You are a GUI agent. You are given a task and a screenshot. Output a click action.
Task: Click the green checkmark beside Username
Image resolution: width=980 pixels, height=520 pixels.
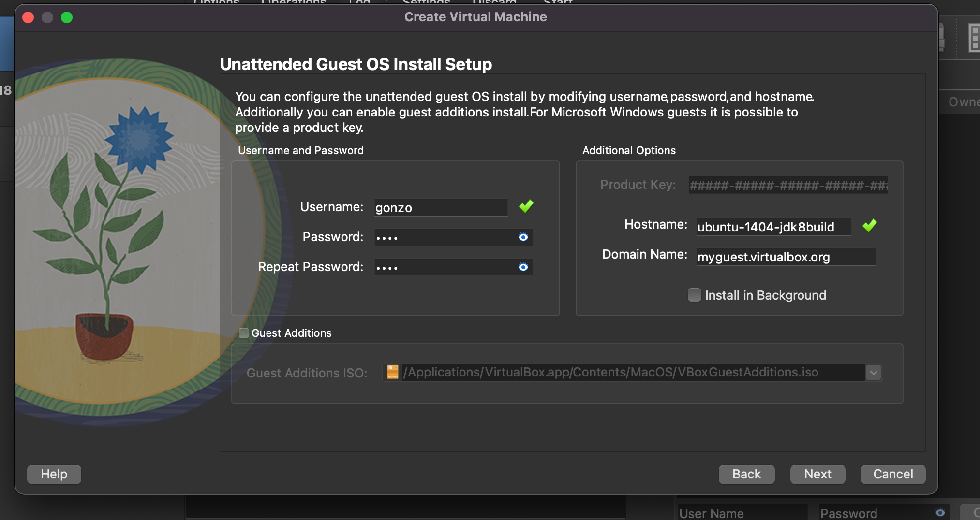(526, 207)
